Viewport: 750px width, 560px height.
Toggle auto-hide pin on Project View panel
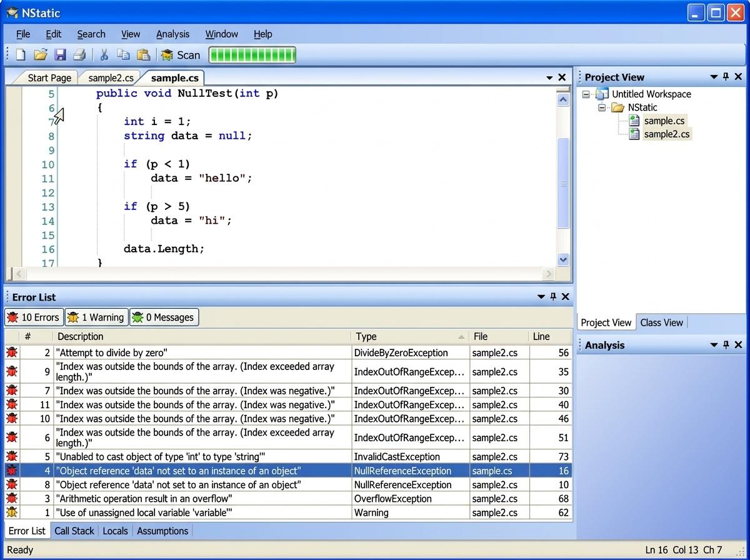click(x=726, y=77)
